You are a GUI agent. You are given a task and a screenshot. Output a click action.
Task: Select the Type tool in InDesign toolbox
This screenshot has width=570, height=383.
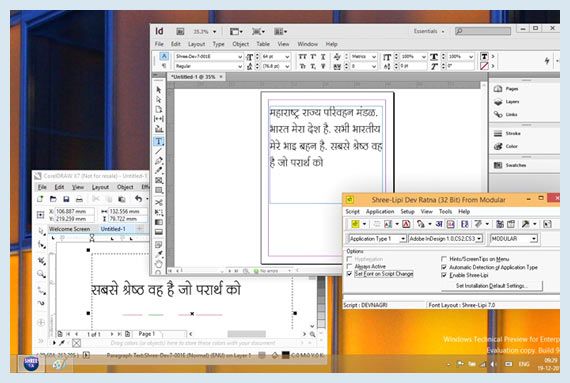(159, 141)
